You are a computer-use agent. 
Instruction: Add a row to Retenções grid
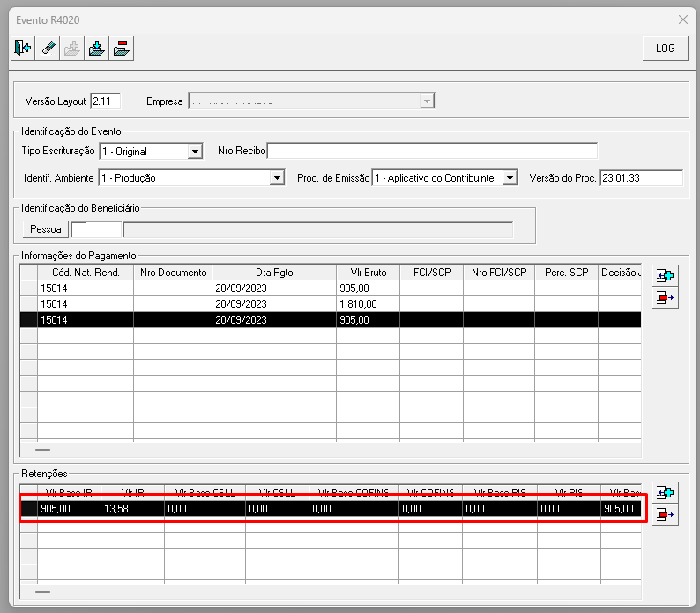(666, 493)
